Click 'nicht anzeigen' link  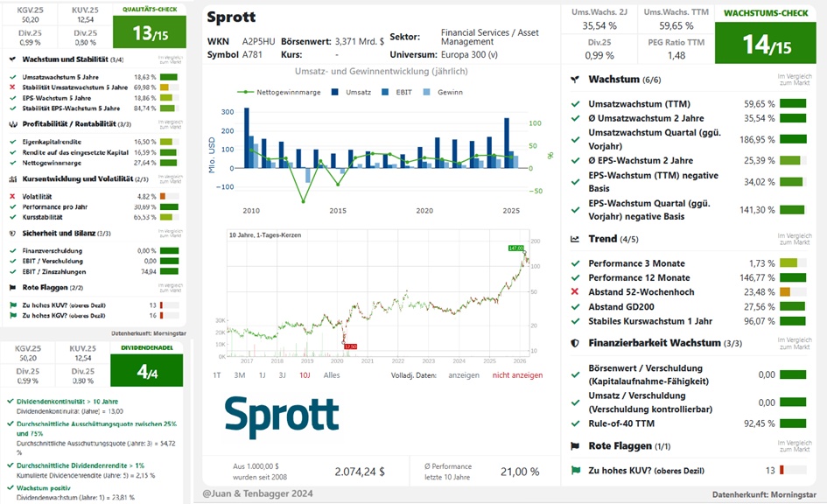coord(517,375)
